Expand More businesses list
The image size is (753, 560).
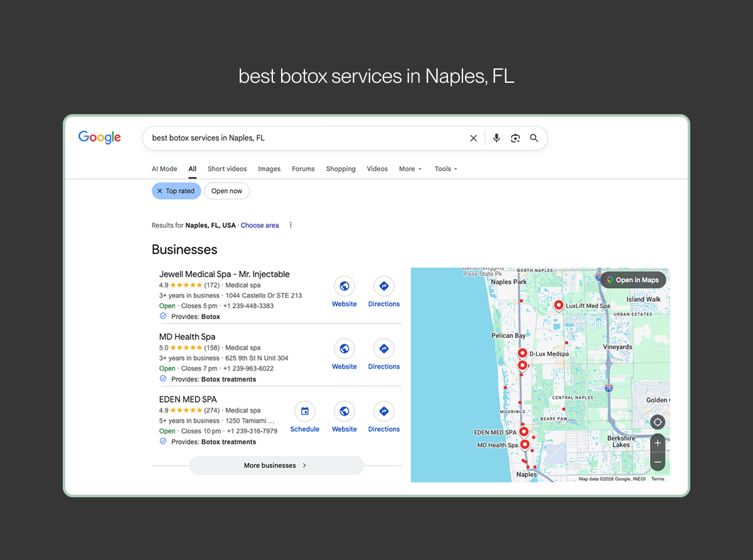276,465
